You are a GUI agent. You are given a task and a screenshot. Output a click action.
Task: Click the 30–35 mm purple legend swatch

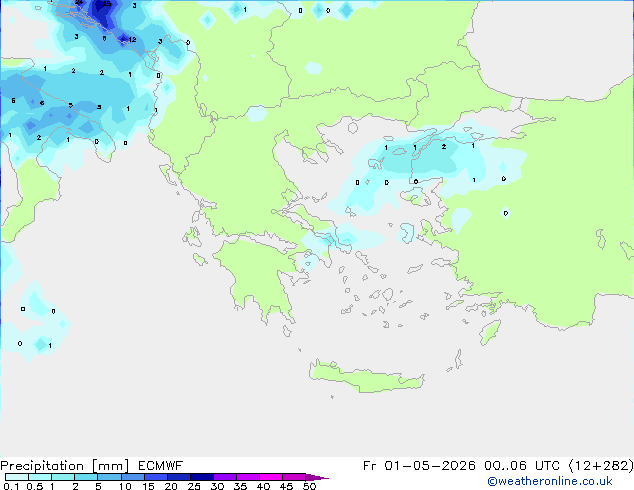225,477
